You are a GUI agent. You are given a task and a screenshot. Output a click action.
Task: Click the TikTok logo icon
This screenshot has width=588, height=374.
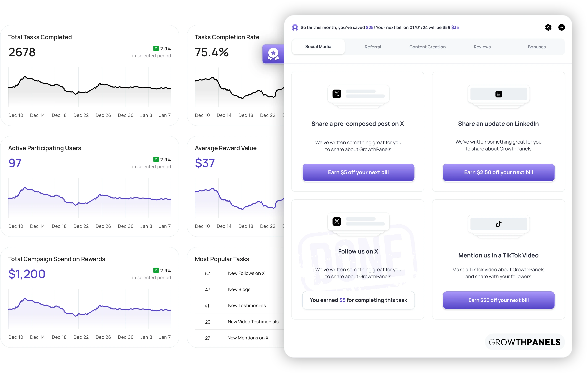tap(498, 224)
